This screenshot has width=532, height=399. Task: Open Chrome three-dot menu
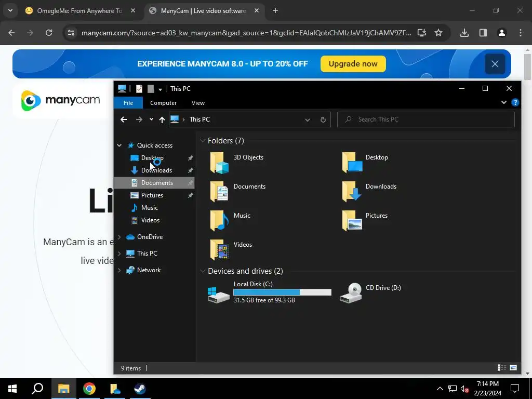[x=521, y=33]
